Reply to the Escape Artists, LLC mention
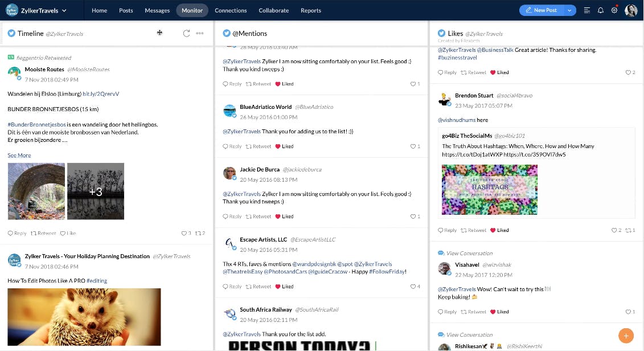This screenshot has height=351, width=644. [x=232, y=287]
